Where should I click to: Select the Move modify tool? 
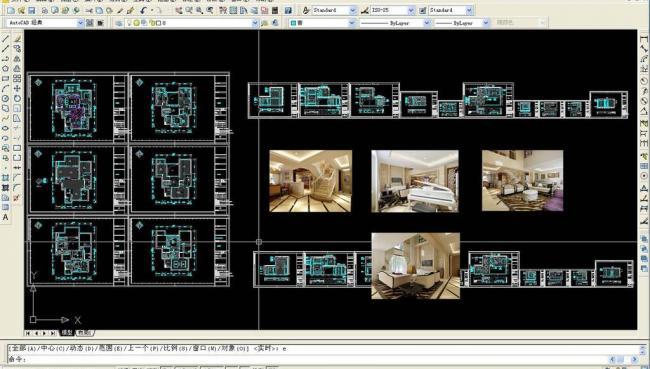pos(17,88)
